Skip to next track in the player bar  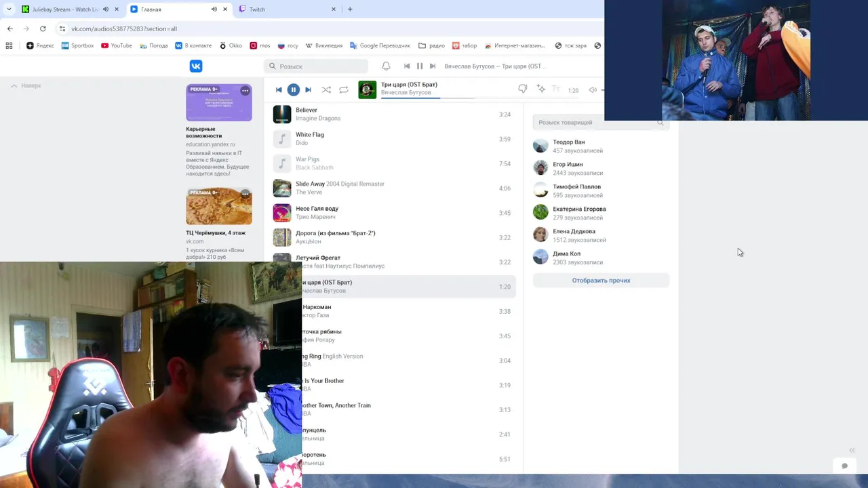(x=308, y=89)
